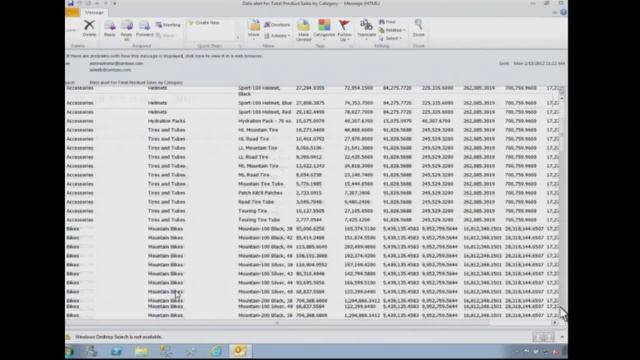This screenshot has width=640, height=360.
Task: Select the Road Tire Tube cell
Action: point(256,202)
